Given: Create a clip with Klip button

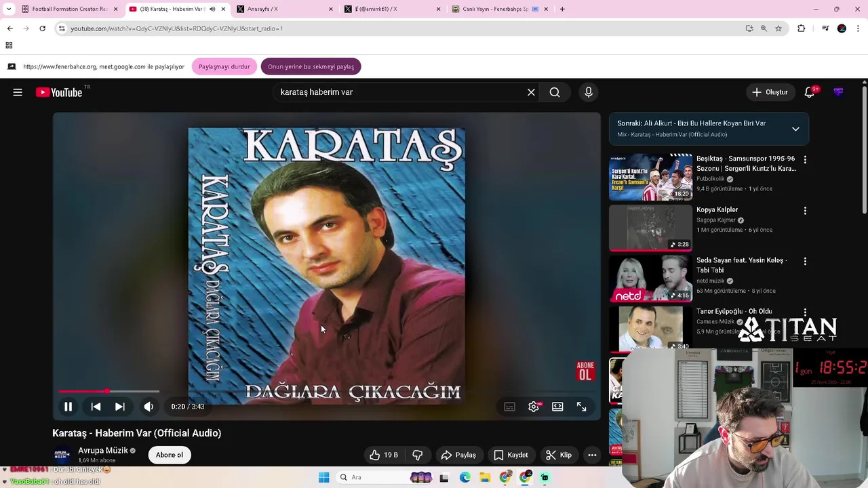Looking at the screenshot, I should tap(559, 455).
